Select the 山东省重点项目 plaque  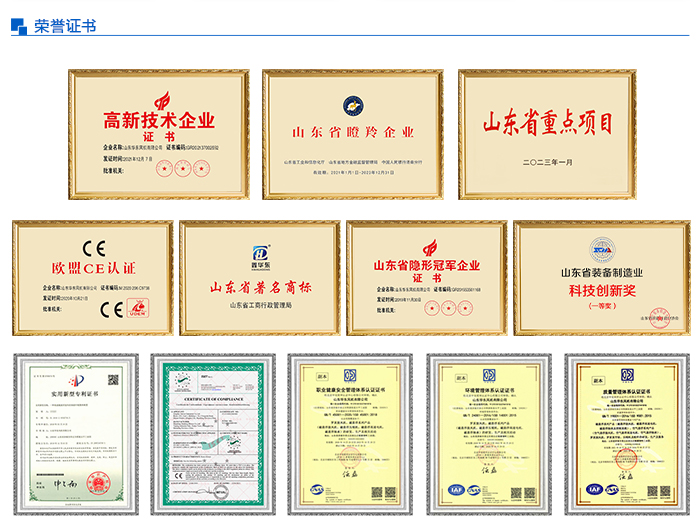(x=547, y=132)
